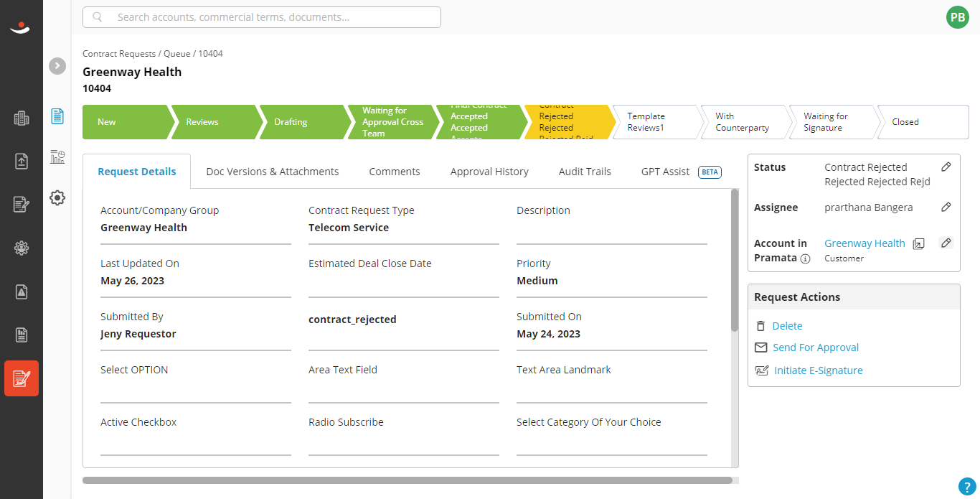
Task: Open the help question mark button
Action: pos(966,486)
